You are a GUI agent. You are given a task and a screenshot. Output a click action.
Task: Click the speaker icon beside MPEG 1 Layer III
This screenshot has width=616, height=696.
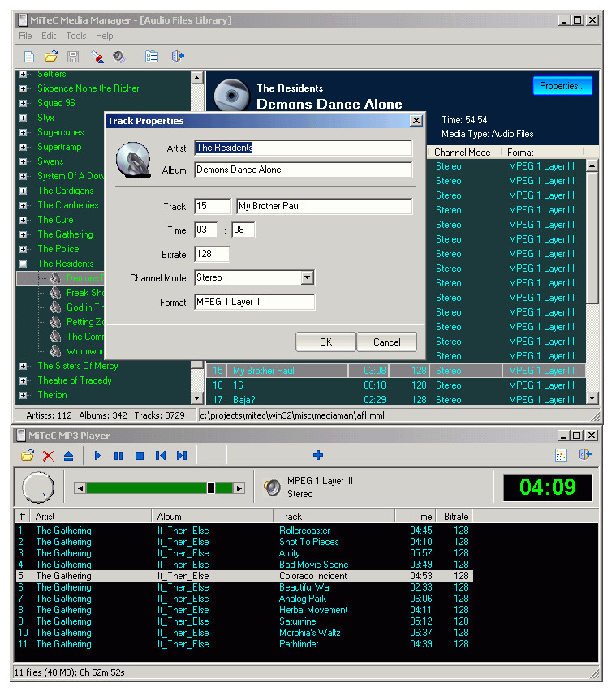point(272,488)
